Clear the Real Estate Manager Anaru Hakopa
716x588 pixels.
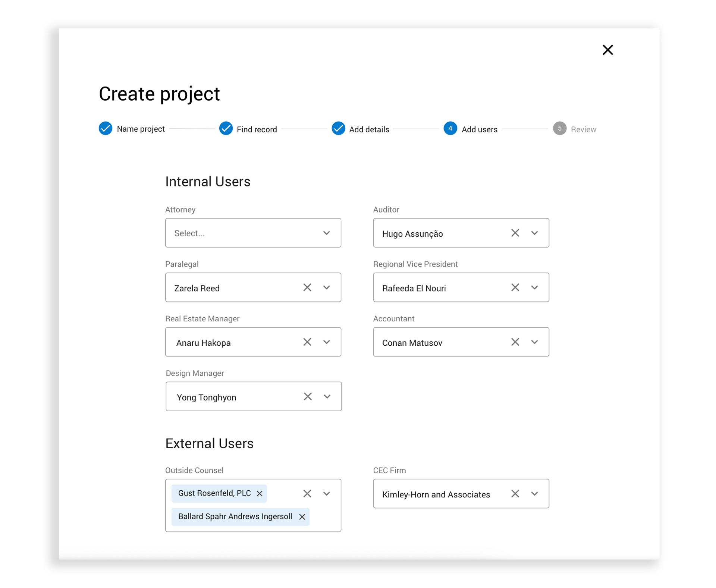[x=307, y=342]
